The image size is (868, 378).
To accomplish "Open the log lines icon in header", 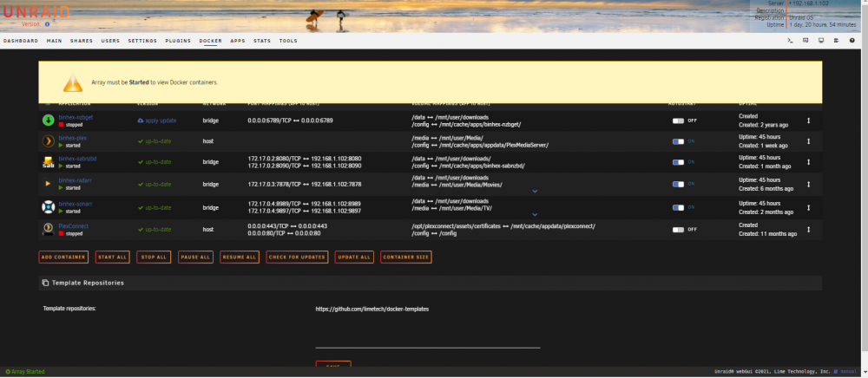I will pos(837,41).
